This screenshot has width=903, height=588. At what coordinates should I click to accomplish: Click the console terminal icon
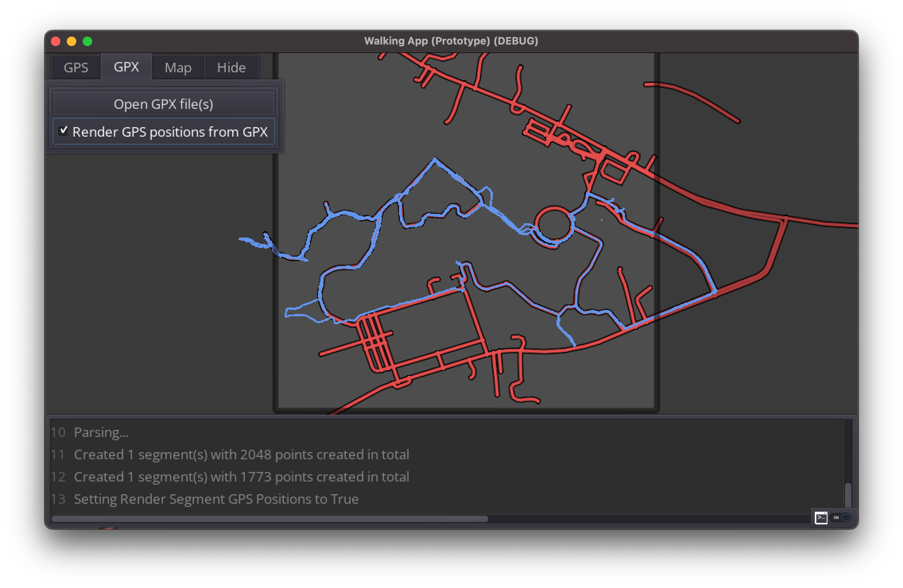coord(821,518)
